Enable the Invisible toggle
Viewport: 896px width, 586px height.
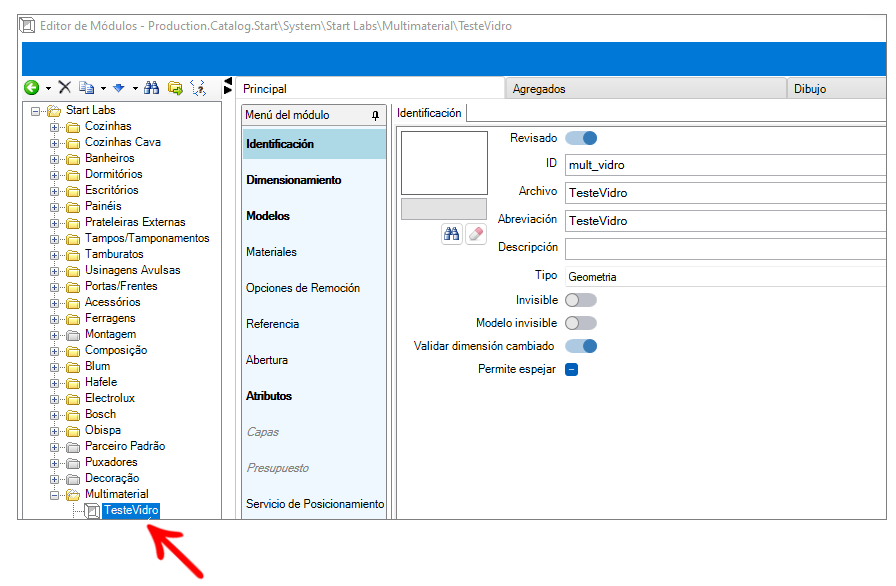tap(581, 300)
